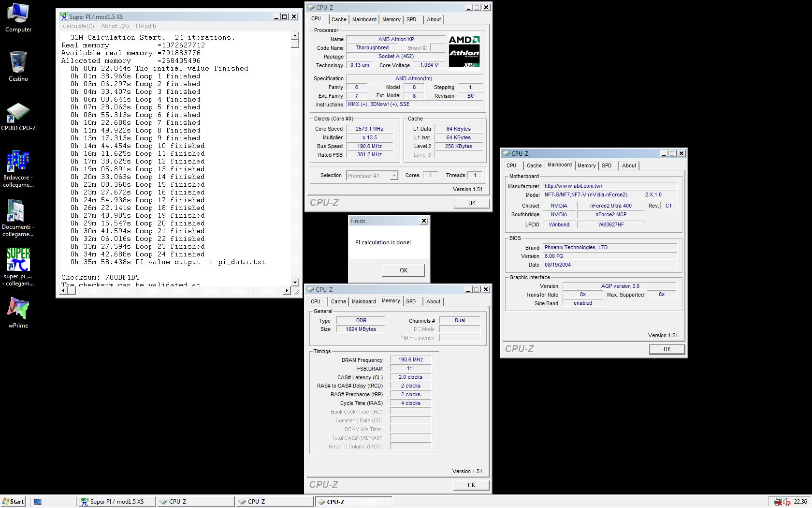Viewport: 812px width, 508px height.
Task: Close the Finish dialog
Action: click(424, 221)
